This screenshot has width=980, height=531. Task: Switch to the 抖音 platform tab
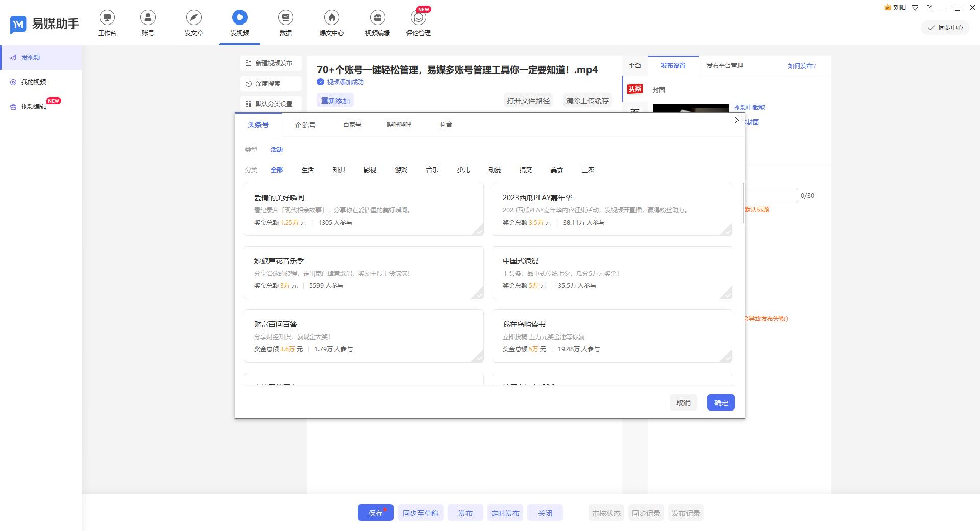(446, 124)
